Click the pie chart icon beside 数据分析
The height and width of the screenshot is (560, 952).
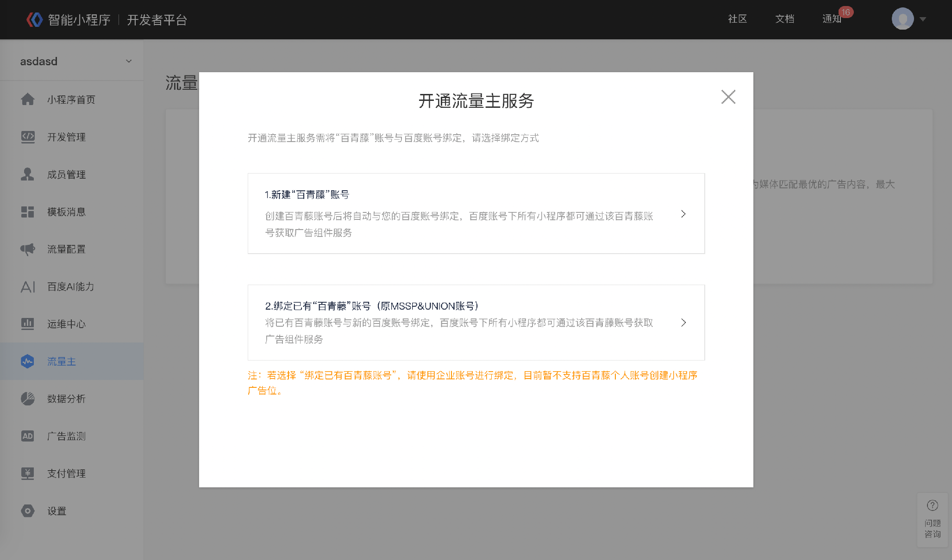pyautogui.click(x=28, y=398)
